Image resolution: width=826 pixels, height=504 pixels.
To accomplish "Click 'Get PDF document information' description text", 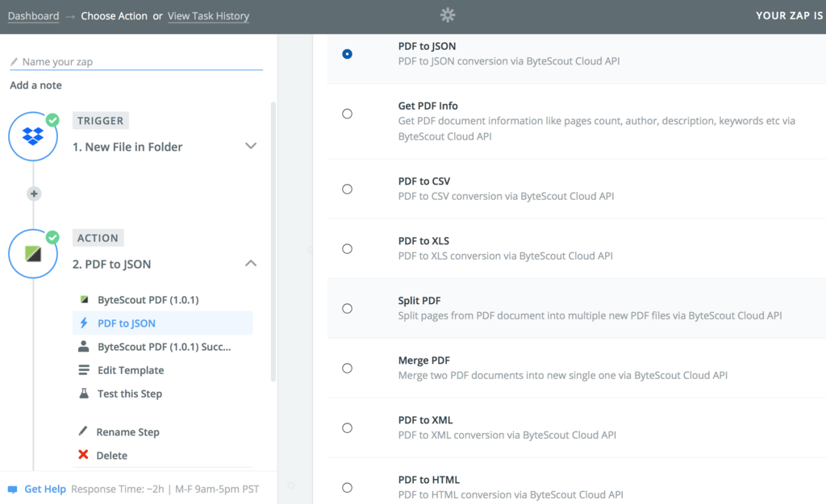I will pos(597,128).
